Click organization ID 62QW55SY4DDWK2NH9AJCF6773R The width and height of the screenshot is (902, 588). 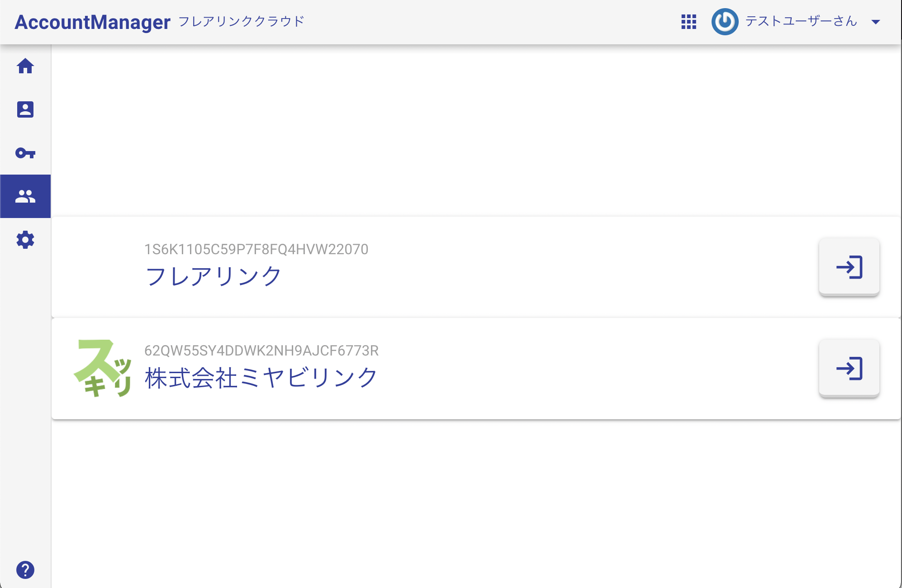pos(261,350)
